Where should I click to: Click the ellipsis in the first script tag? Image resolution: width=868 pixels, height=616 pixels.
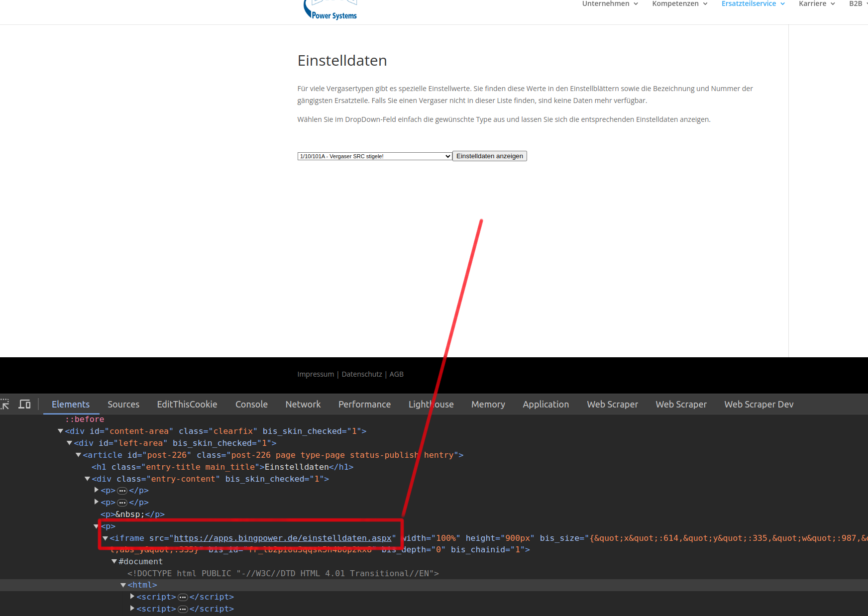pos(183,597)
